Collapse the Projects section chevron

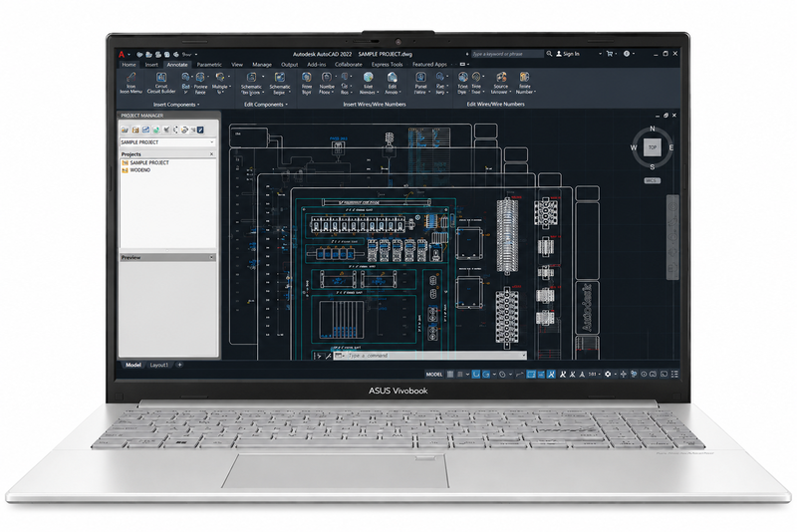click(211, 154)
